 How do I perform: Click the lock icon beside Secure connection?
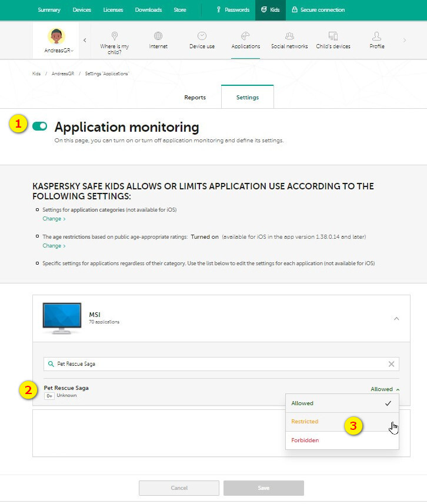click(294, 9)
